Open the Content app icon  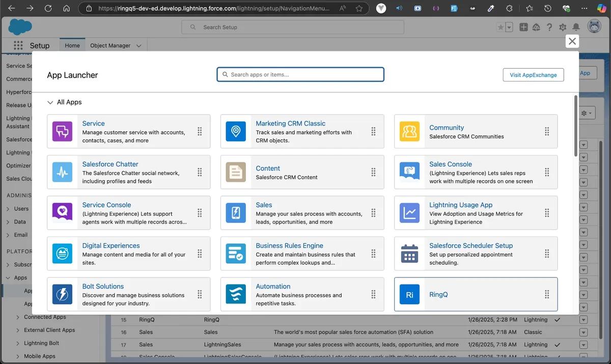[x=236, y=172]
